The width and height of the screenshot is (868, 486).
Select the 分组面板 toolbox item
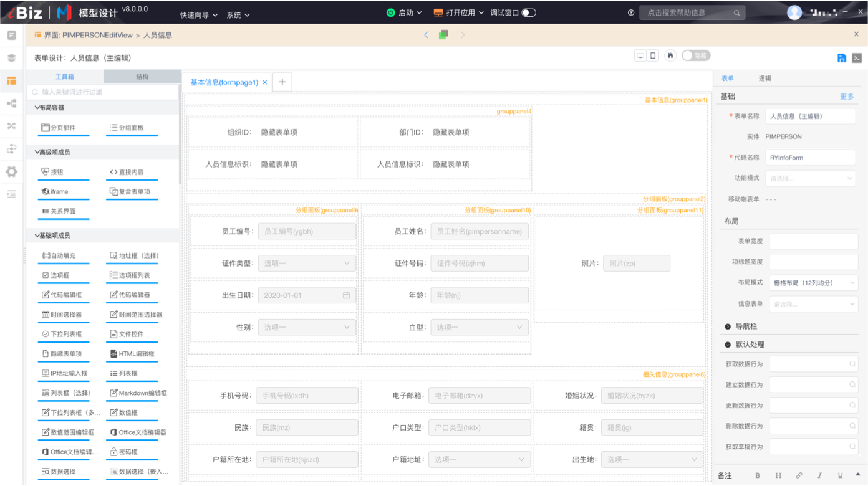coord(132,128)
